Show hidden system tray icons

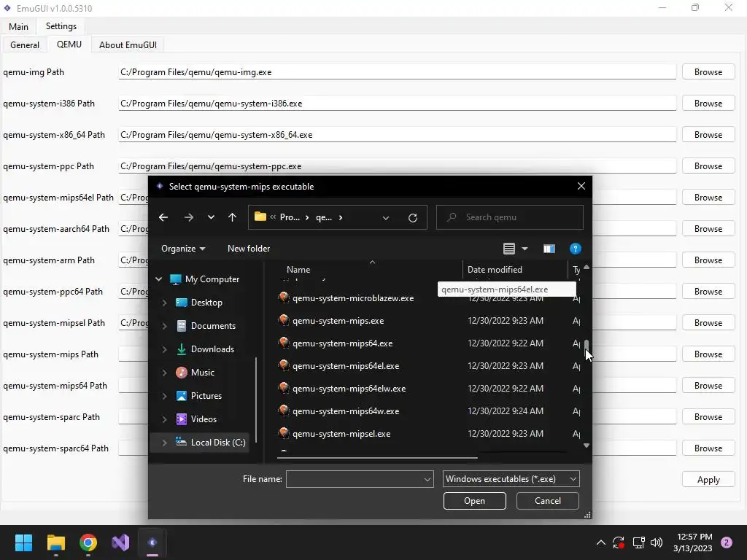601,542
